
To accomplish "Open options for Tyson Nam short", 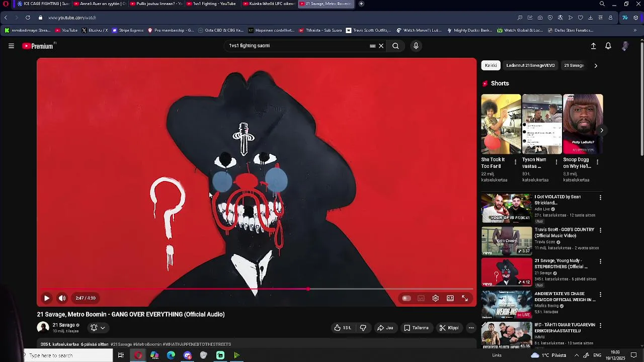I will (x=556, y=162).
